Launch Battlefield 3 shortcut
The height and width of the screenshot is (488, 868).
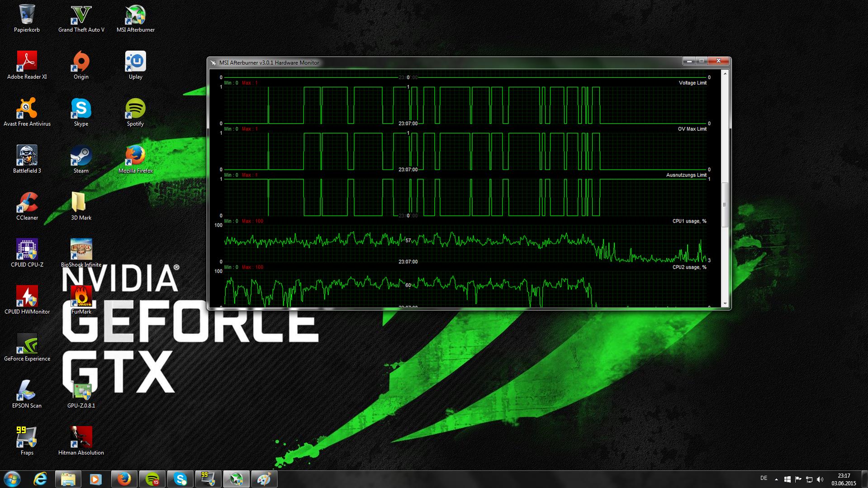click(27, 160)
